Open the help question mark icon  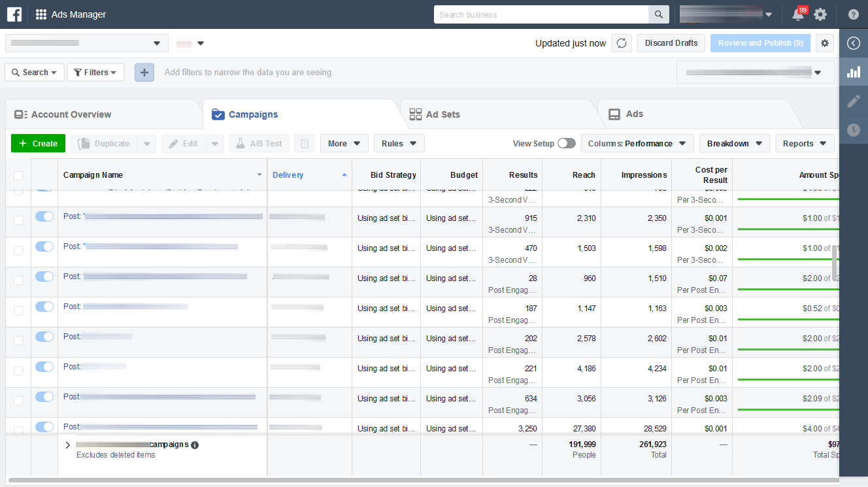(854, 14)
